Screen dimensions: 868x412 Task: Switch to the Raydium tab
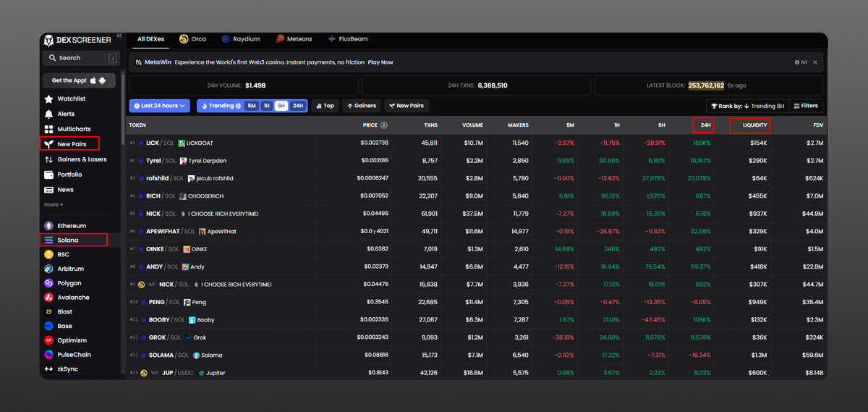click(241, 39)
